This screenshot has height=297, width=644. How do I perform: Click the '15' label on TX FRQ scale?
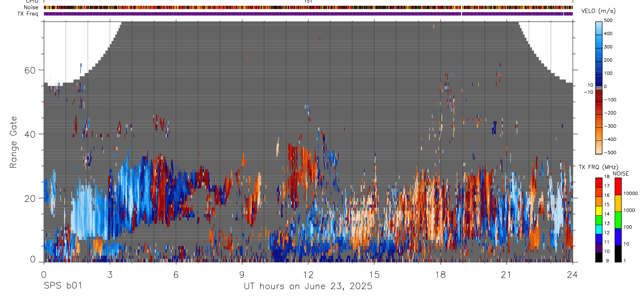pos(607,205)
